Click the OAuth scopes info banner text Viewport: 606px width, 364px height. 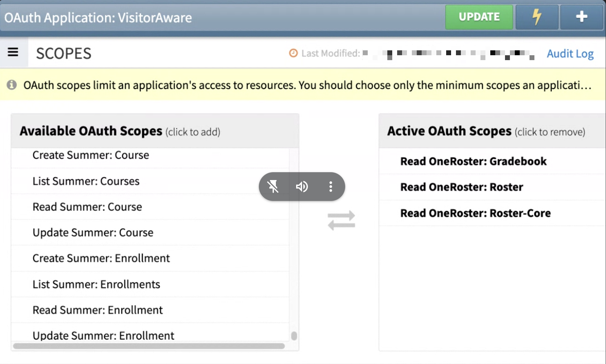[307, 85]
